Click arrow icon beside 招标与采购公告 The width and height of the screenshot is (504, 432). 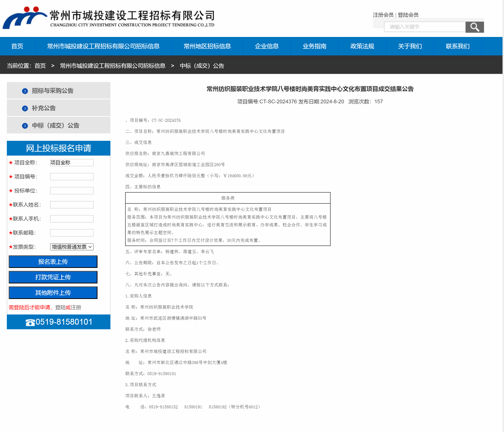(25, 91)
